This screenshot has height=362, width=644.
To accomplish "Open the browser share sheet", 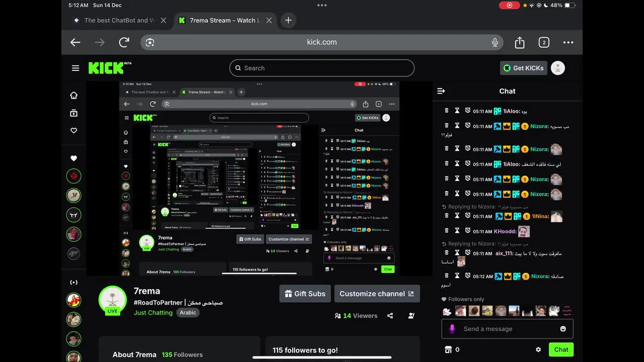I will 520,42.
